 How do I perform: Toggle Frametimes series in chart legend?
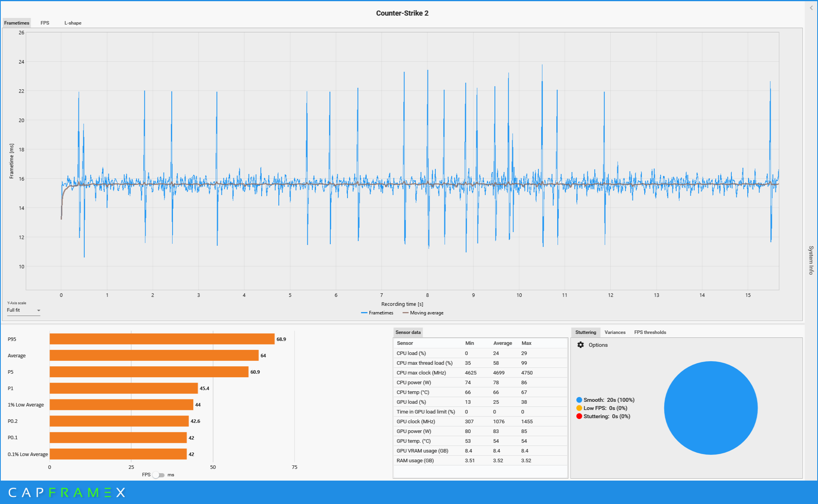[x=377, y=313]
